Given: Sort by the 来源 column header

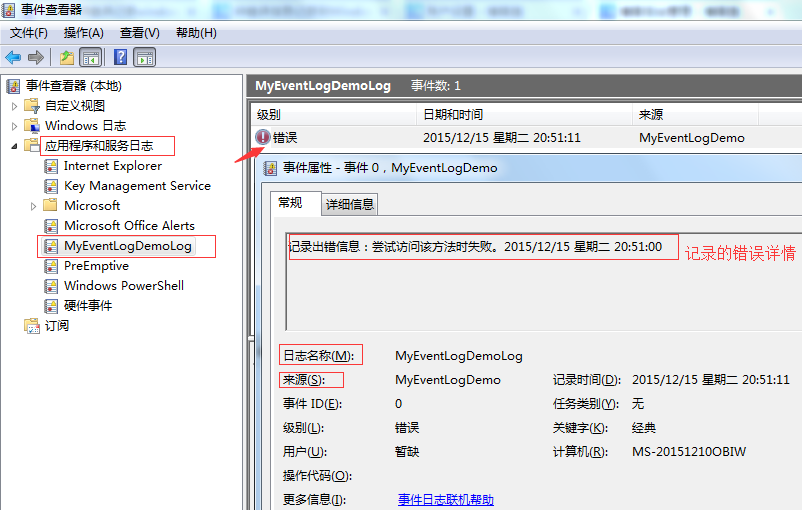Looking at the screenshot, I should pyautogui.click(x=695, y=115).
